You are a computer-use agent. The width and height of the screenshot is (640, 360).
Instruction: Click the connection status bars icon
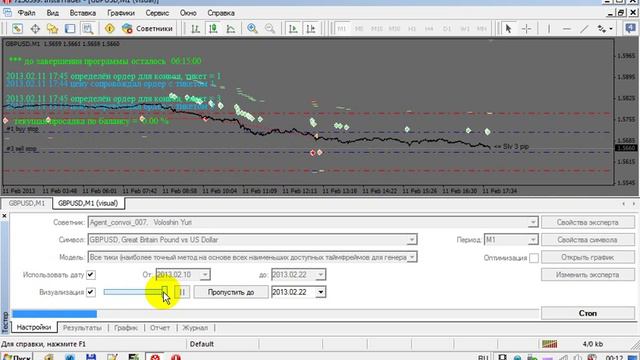549,344
